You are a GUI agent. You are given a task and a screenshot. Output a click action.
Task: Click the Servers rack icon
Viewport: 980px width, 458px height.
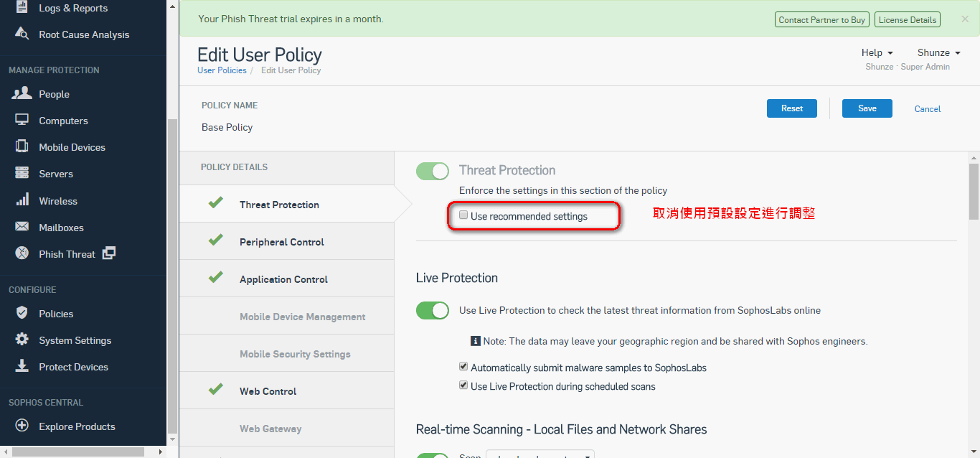[22, 173]
